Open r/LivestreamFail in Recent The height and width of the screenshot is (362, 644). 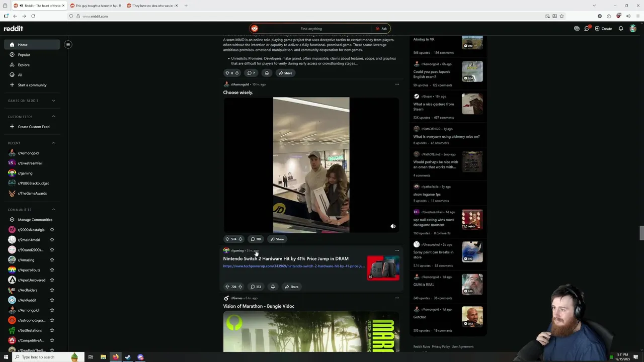[x=32, y=163]
